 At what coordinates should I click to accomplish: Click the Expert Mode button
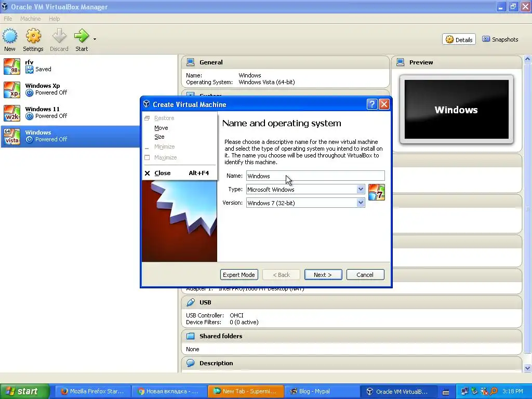[239, 275]
